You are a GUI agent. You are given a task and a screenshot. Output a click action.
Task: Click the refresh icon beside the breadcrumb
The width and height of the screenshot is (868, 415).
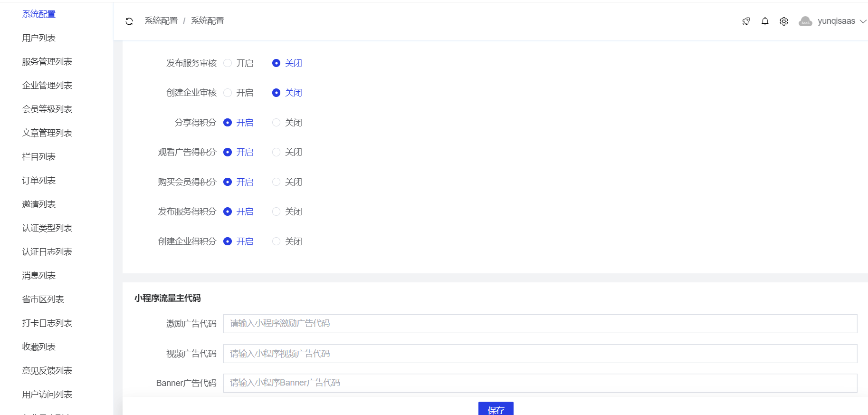pyautogui.click(x=129, y=21)
